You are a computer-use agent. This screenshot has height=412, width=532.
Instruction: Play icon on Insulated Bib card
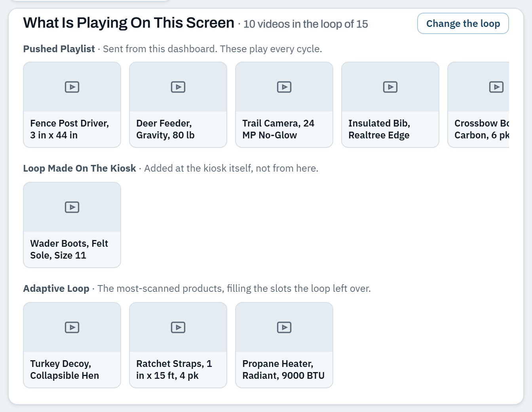tap(390, 87)
